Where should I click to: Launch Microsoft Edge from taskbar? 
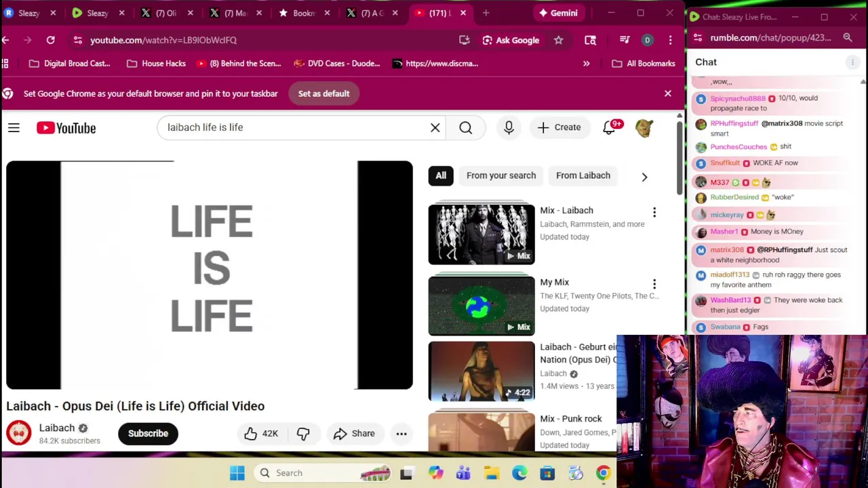point(519,473)
